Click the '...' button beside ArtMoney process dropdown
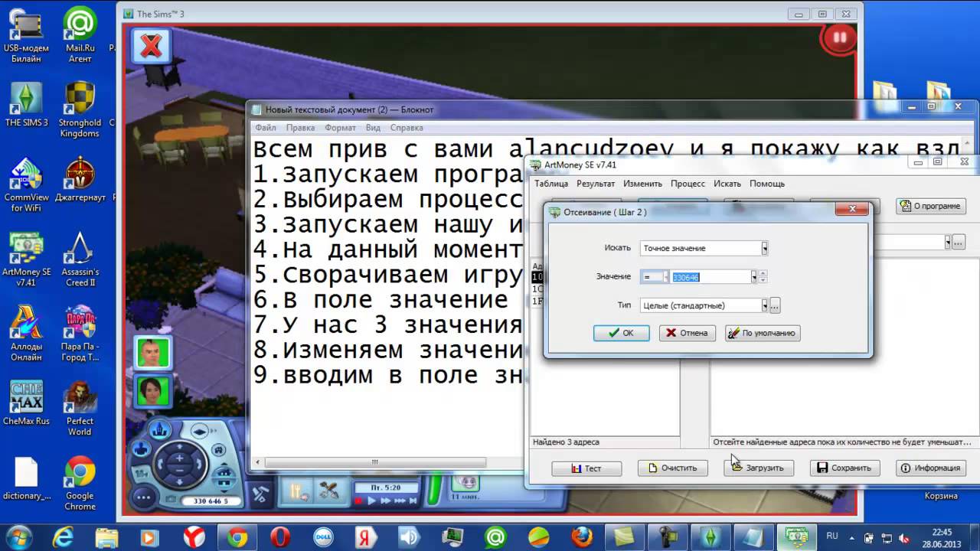The height and width of the screenshot is (551, 980). click(x=959, y=242)
